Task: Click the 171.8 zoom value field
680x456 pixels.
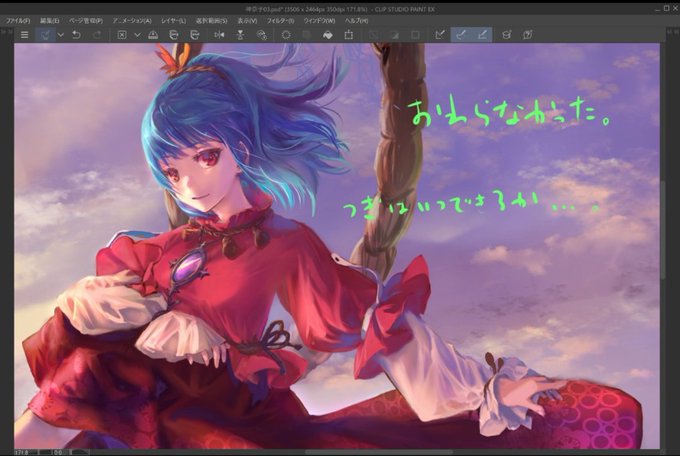Action: click(x=22, y=452)
